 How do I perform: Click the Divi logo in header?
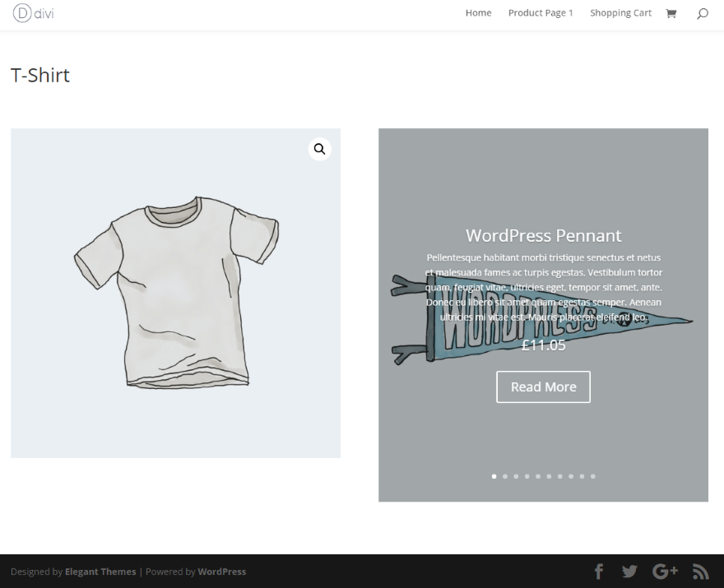click(x=33, y=13)
